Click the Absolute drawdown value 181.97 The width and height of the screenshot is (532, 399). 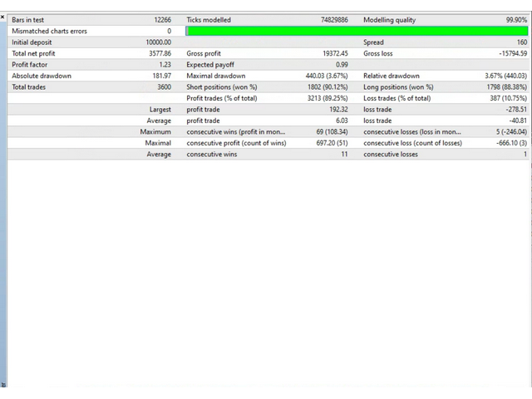coord(161,76)
